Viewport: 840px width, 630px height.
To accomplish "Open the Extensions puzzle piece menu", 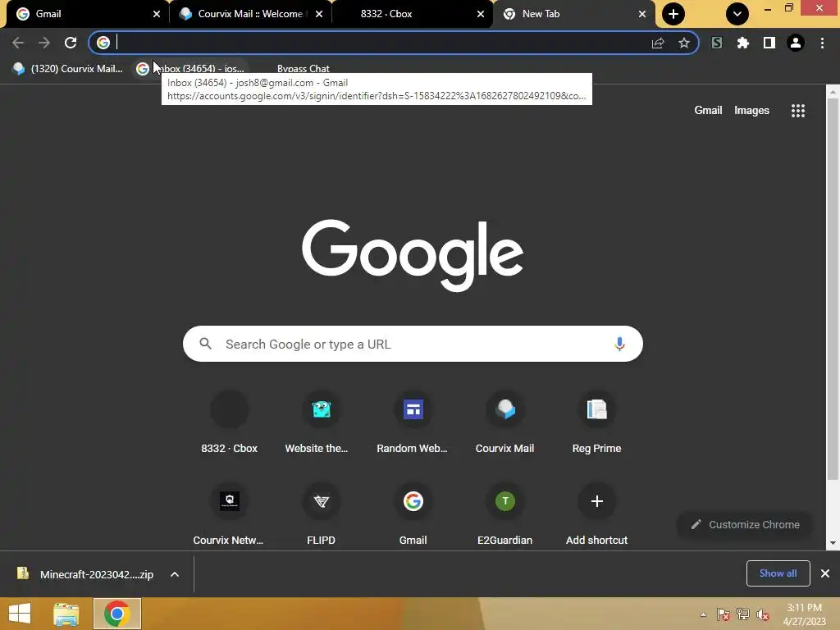I will pos(743,43).
